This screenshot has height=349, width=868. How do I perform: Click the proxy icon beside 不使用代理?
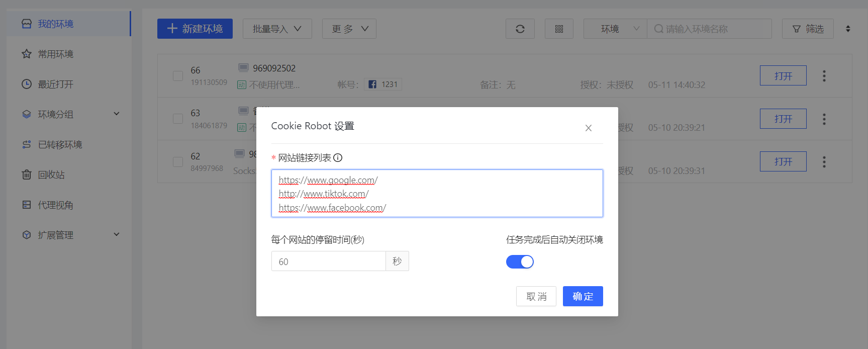pos(242,85)
